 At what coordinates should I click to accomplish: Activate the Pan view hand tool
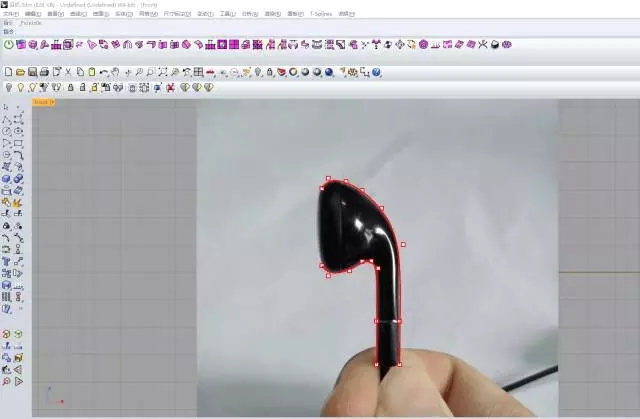(x=116, y=72)
